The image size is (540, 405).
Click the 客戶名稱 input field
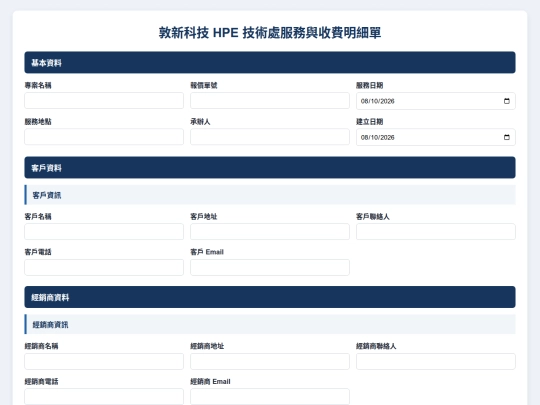pos(104,231)
